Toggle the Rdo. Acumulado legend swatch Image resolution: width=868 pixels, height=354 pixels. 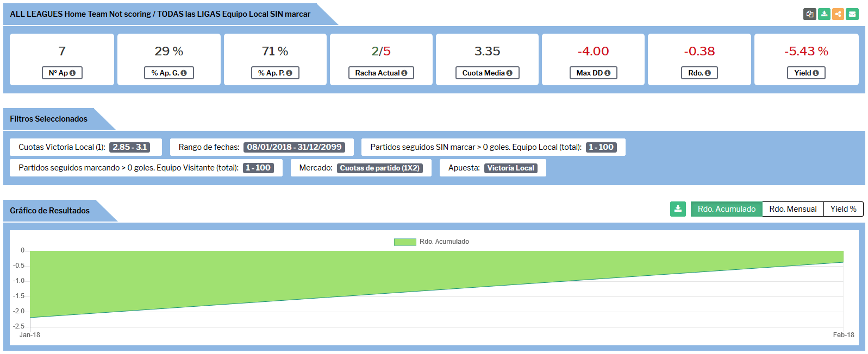point(405,242)
